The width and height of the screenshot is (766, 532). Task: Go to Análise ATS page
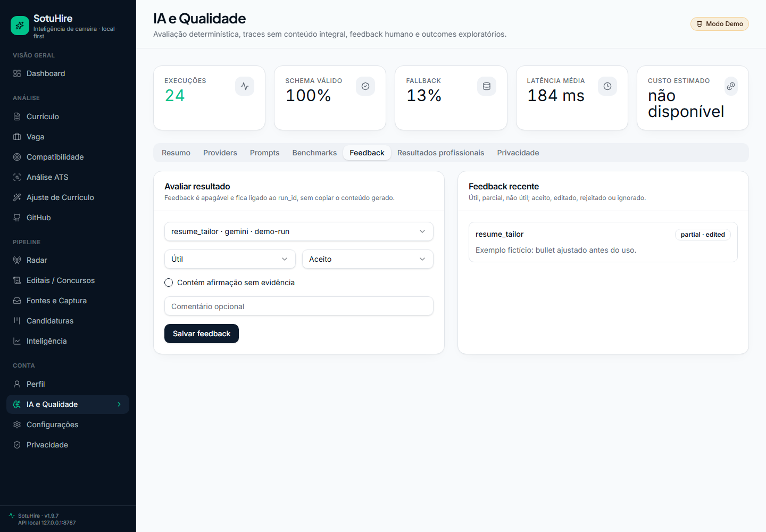[68, 177]
